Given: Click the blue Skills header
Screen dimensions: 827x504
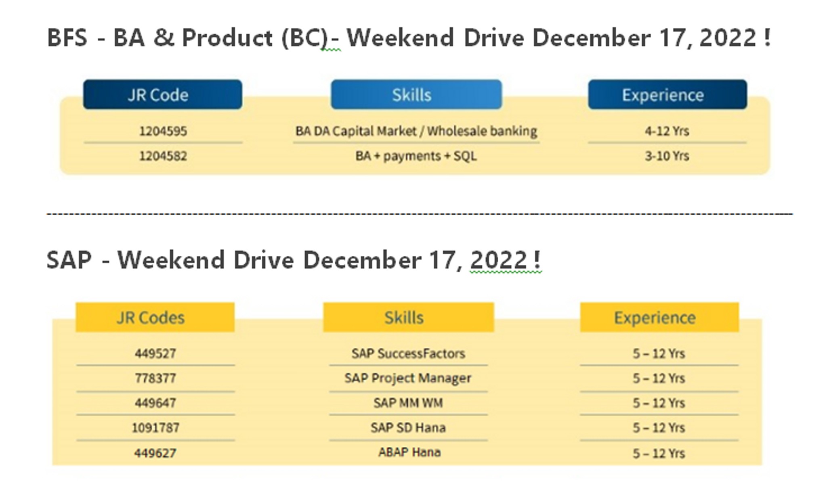Looking at the screenshot, I should coord(416,94).
